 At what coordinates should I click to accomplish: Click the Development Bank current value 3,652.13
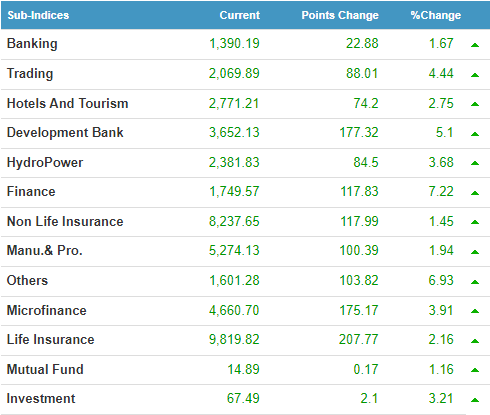[x=234, y=132]
